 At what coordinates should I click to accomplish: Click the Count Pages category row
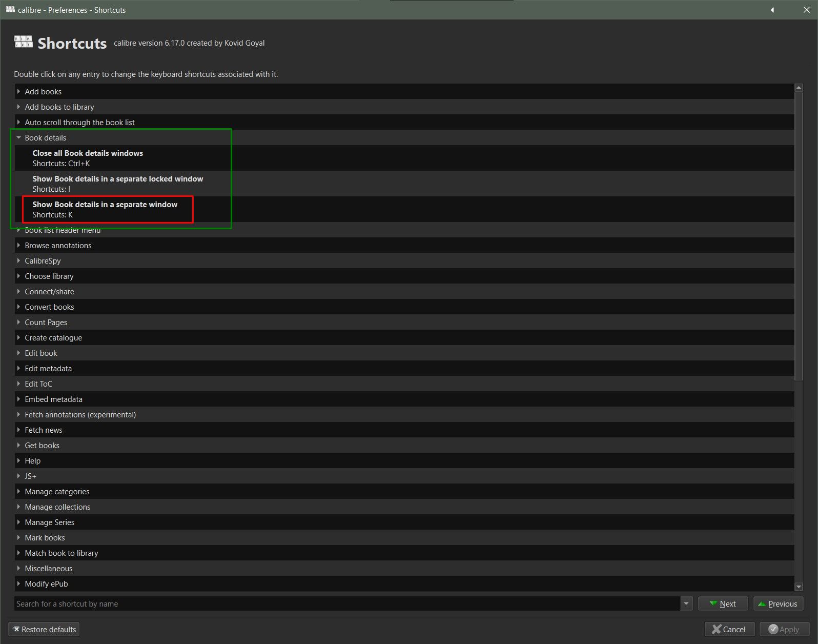point(404,322)
